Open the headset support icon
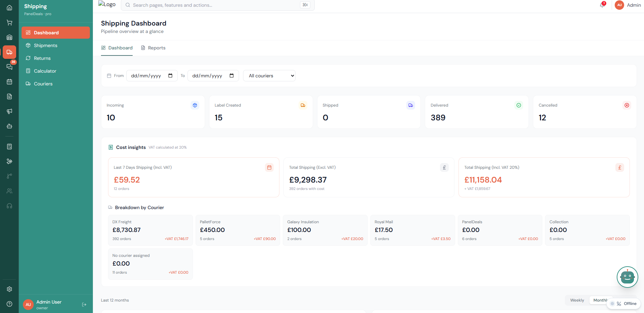This screenshot has height=313, width=644. [x=9, y=206]
